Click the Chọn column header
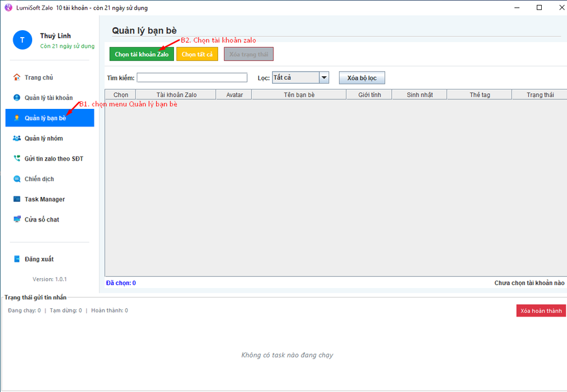567x392 pixels. tap(121, 95)
